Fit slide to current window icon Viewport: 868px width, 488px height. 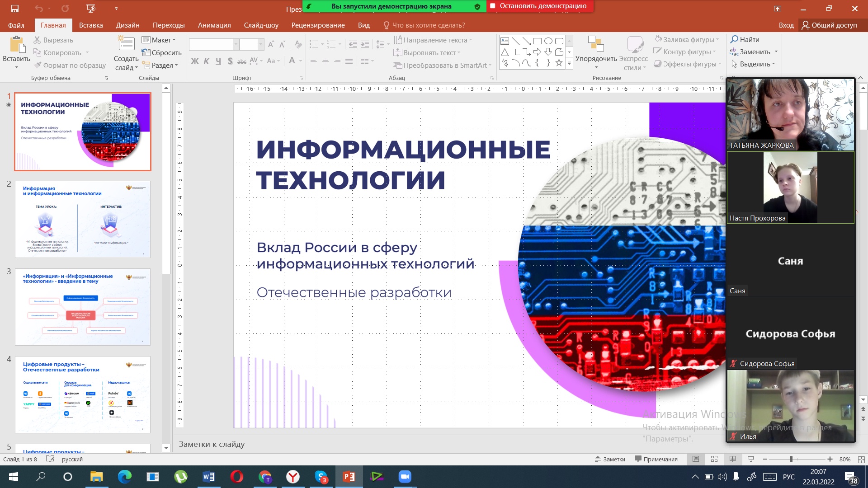[x=861, y=459]
